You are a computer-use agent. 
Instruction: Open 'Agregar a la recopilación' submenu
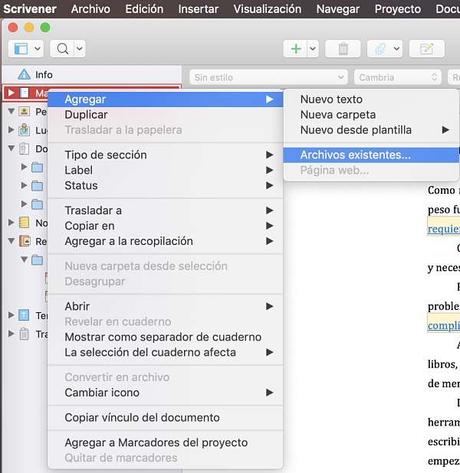[x=166, y=241]
